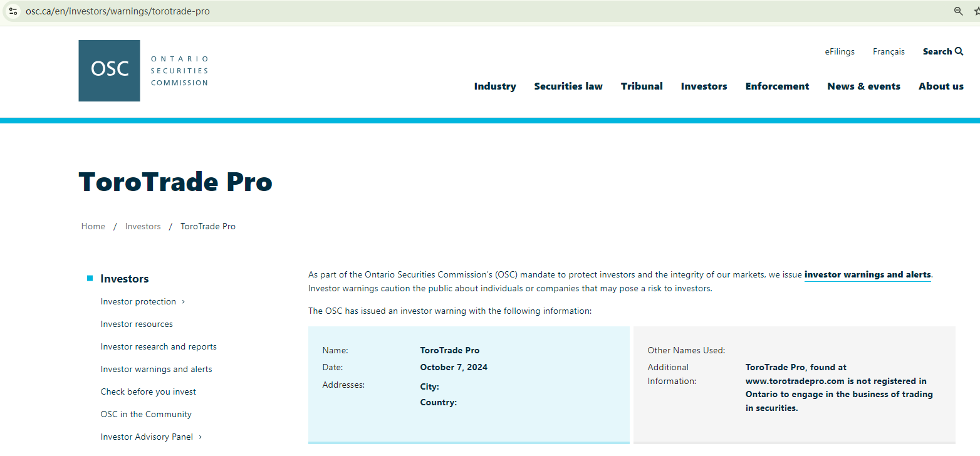Expand the Investor protection chevron
980x456 pixels.
(x=184, y=301)
